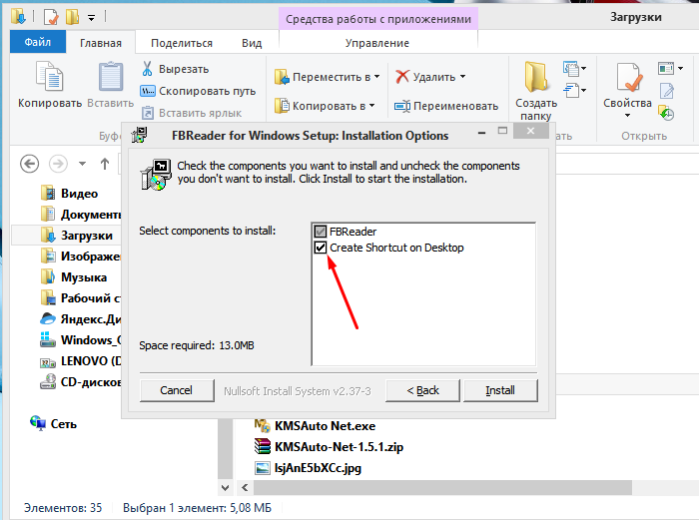
Task: Click Rename (Переименовать) in the ribbon
Action: (x=446, y=106)
